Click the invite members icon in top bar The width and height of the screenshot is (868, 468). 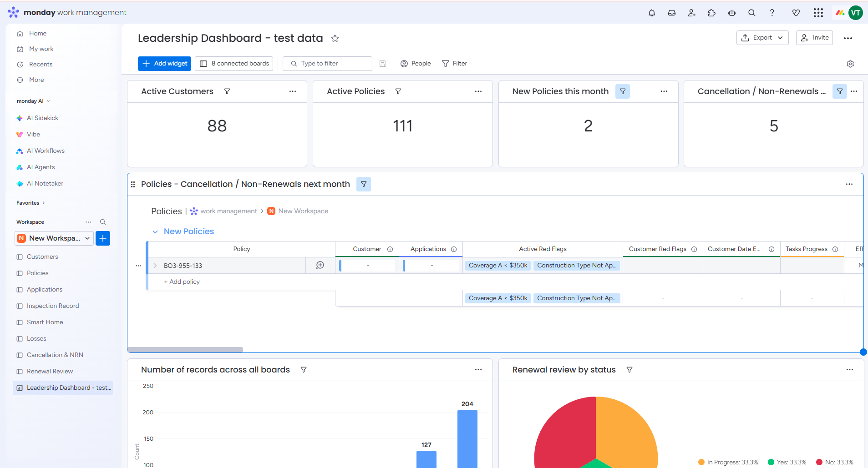(692, 13)
